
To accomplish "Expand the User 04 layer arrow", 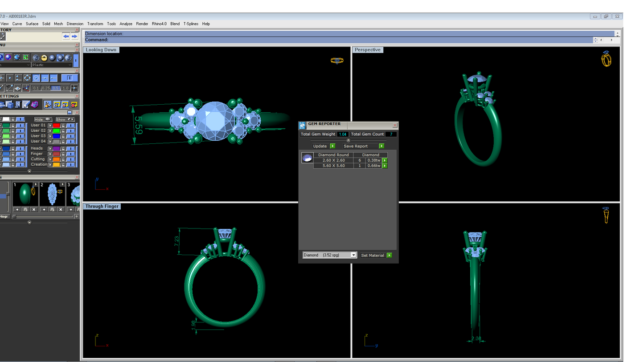I will click(50, 141).
